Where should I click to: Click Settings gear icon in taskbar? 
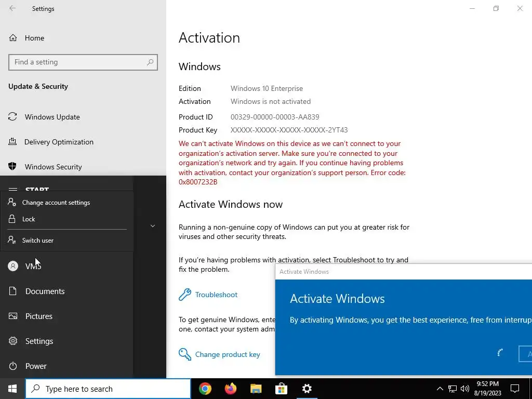coord(307,389)
